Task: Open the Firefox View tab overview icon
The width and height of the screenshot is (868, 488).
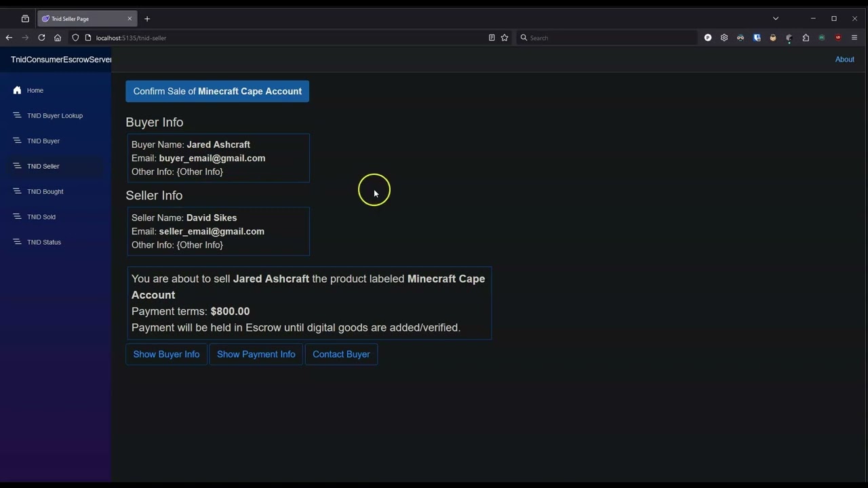Action: pos(25,19)
